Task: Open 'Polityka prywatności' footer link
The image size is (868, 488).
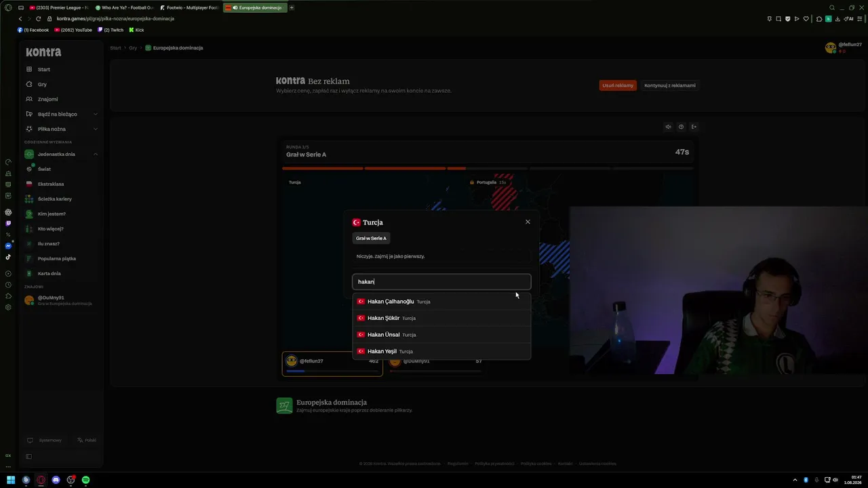Action: click(x=494, y=464)
